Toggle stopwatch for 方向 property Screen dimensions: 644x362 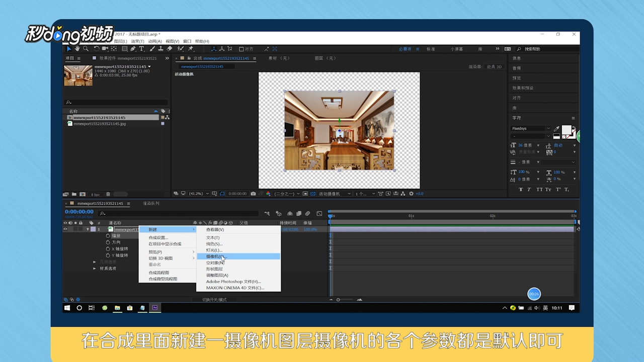[x=108, y=242]
